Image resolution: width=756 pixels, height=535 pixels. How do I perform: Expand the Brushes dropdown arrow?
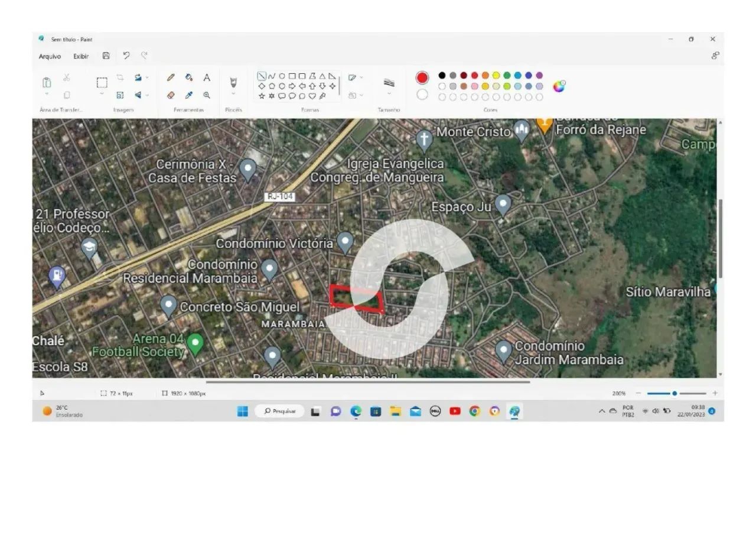pyautogui.click(x=233, y=93)
